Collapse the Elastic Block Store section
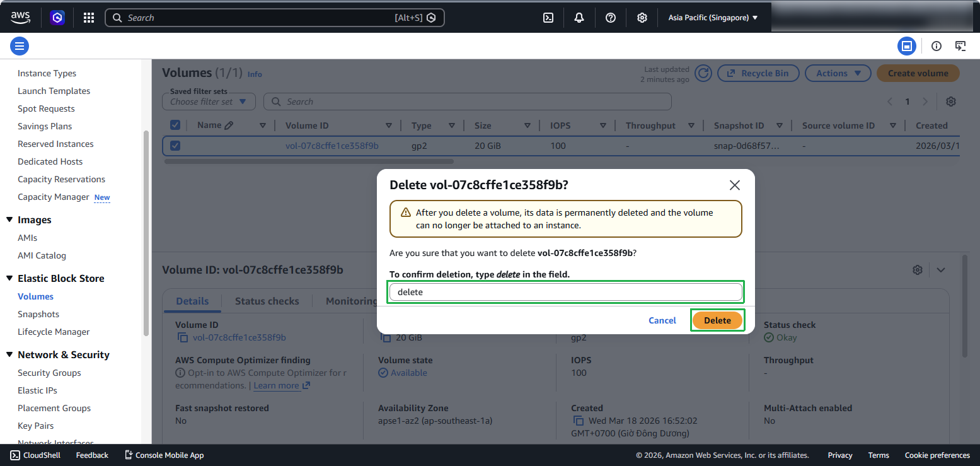The height and width of the screenshot is (466, 980). [9, 278]
